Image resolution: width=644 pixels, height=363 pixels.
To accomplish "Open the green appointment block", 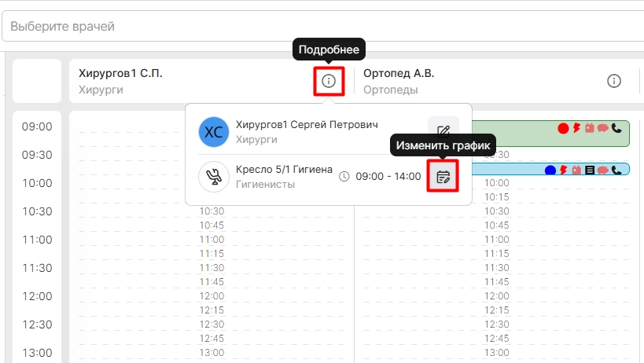I will click(x=550, y=134).
